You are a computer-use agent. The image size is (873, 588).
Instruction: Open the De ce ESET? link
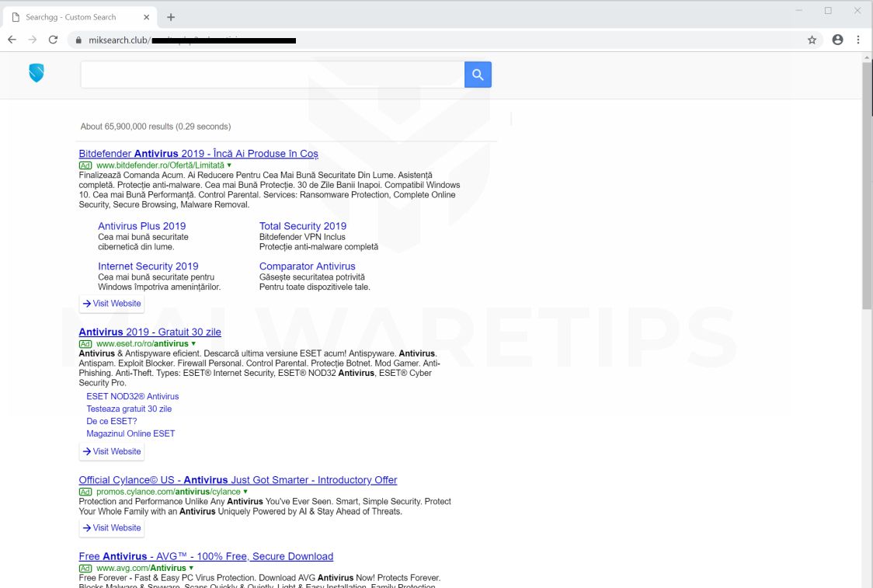[x=111, y=421]
